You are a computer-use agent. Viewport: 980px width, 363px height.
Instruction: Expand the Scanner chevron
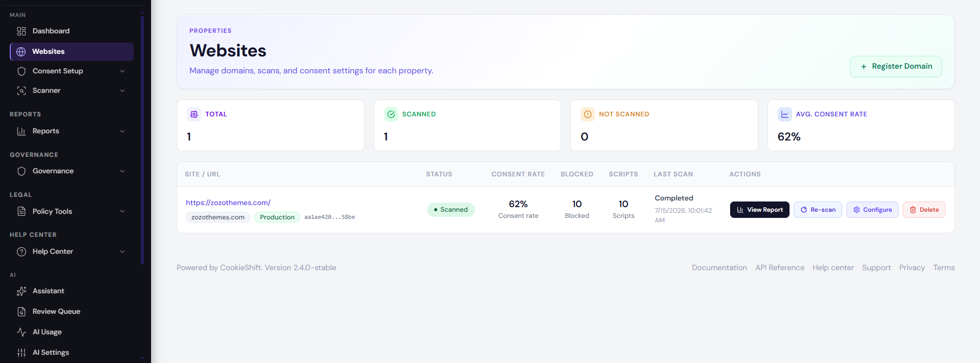(122, 91)
